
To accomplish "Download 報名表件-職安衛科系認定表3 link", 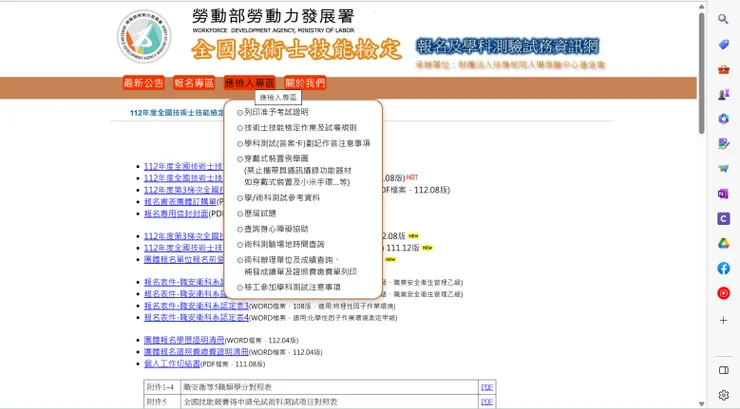I will [196, 306].
